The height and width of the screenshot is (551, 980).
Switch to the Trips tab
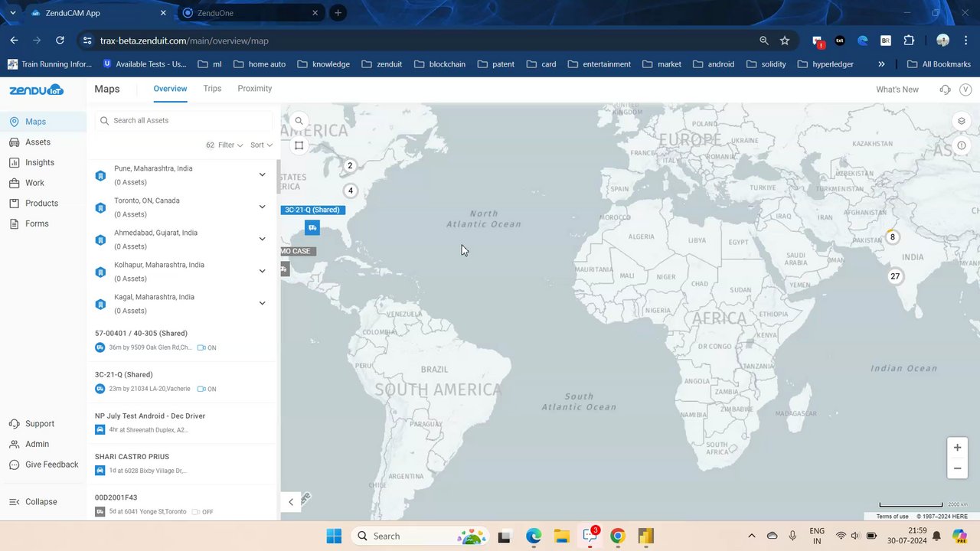tap(212, 89)
